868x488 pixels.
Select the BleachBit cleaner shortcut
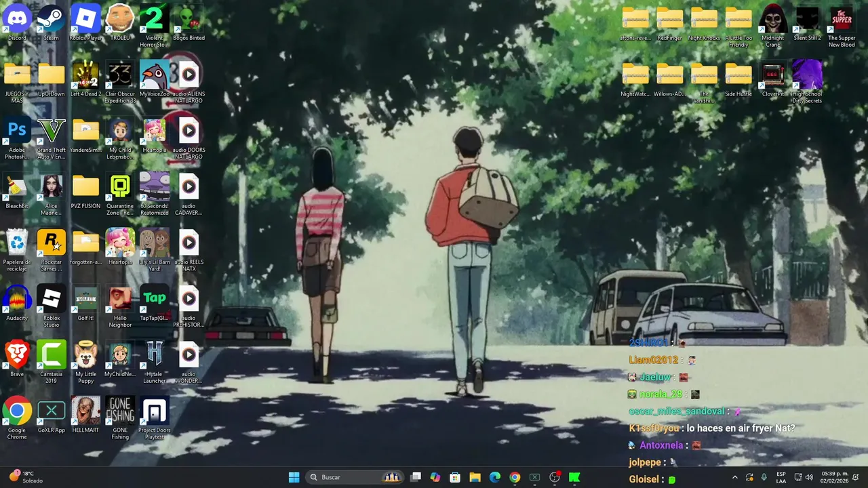pos(17,192)
